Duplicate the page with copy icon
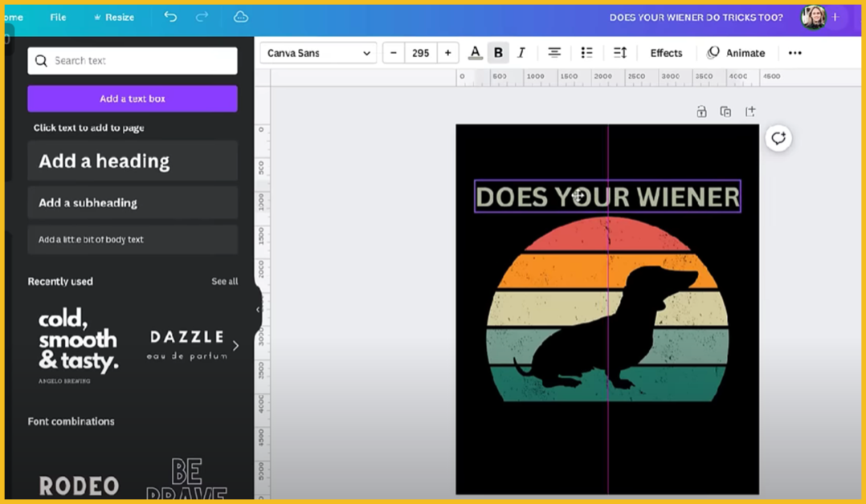 point(725,112)
